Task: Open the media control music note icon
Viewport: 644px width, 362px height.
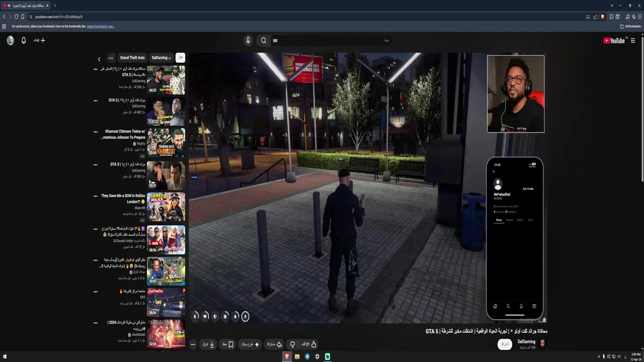Action: [x=627, y=17]
